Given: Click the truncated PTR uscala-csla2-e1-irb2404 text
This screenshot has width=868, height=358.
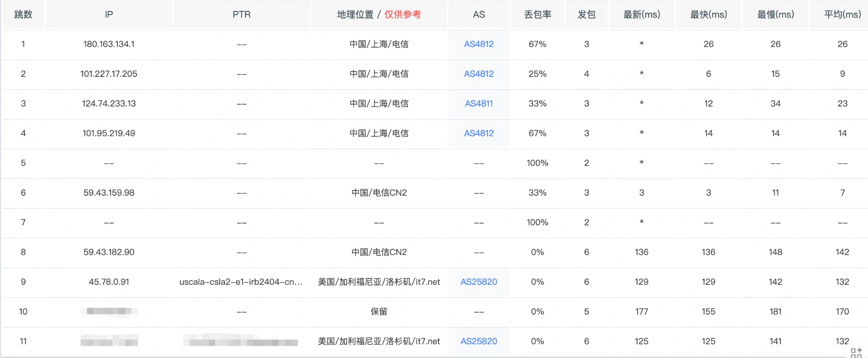Looking at the screenshot, I should click(241, 282).
